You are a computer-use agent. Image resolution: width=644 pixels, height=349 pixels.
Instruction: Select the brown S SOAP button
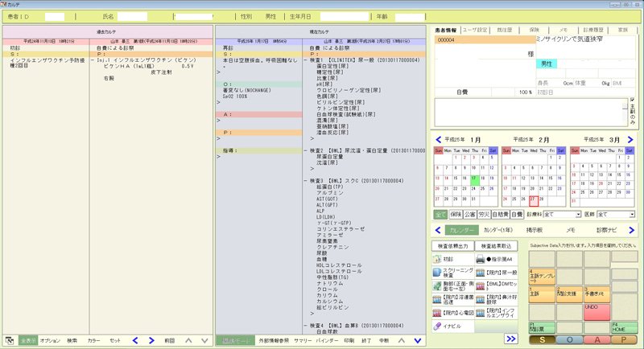point(542,339)
